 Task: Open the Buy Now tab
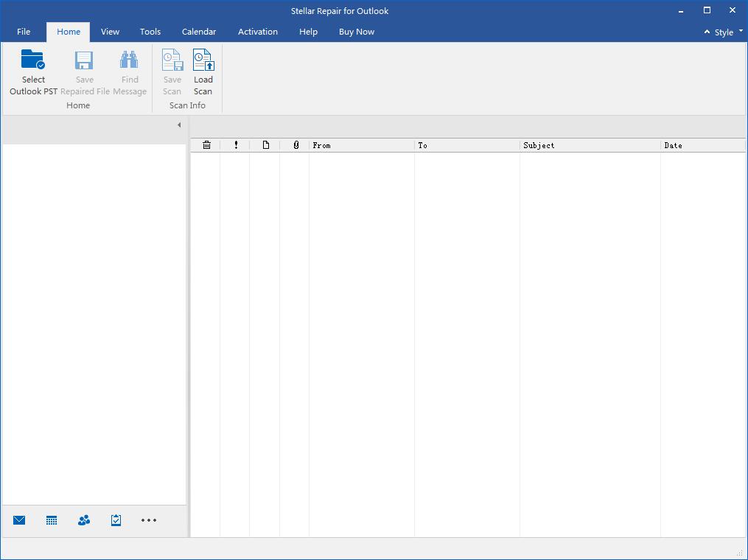[357, 32]
